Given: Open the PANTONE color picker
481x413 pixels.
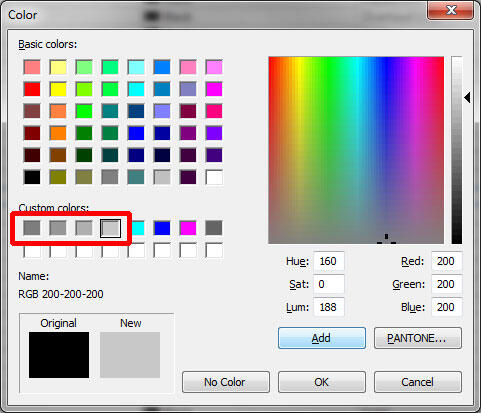Looking at the screenshot, I should coord(418,338).
